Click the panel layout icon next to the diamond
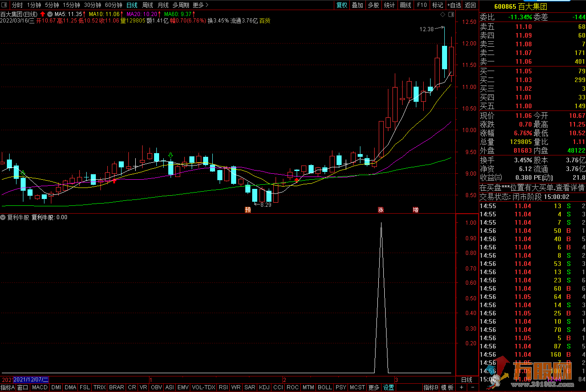Image resolution: width=586 pixels, height=392 pixels. click(452, 15)
